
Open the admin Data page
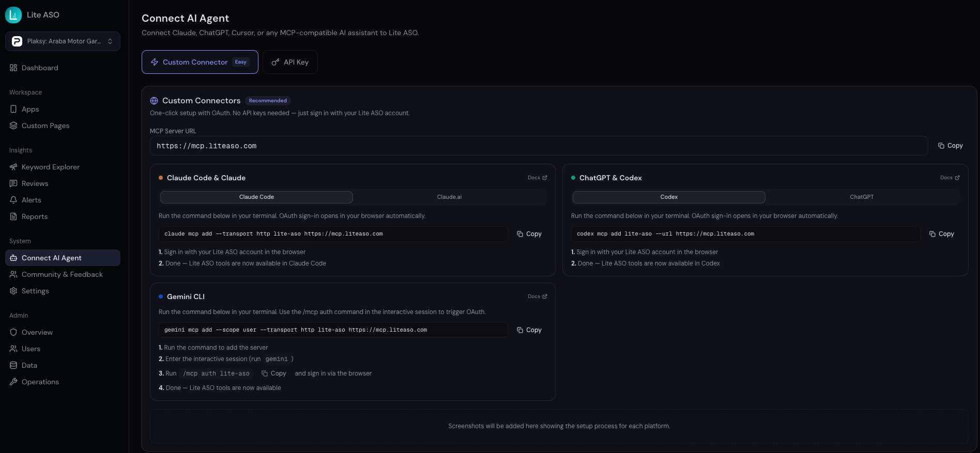(x=63, y=365)
